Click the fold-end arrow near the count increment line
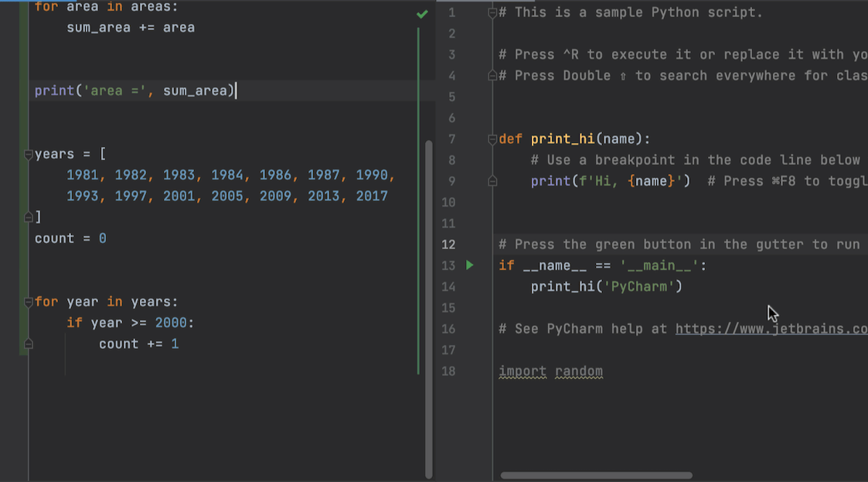This screenshot has height=482, width=868. pos(27,345)
